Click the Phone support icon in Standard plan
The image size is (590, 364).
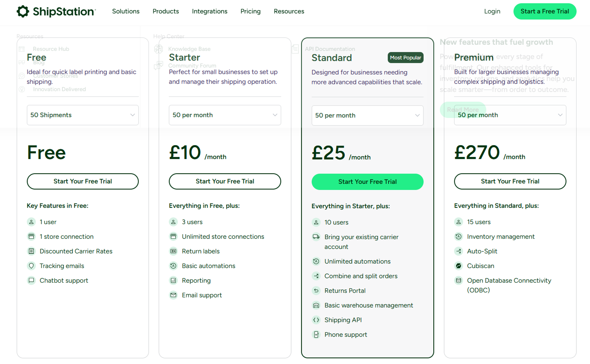316,334
